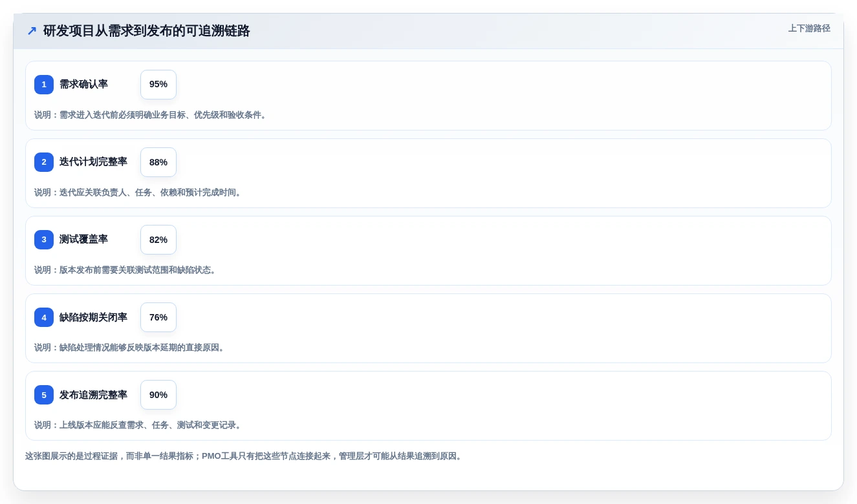857x504 pixels.
Task: Select step badge 5 for 发布追溯完整率
Action: point(44,395)
